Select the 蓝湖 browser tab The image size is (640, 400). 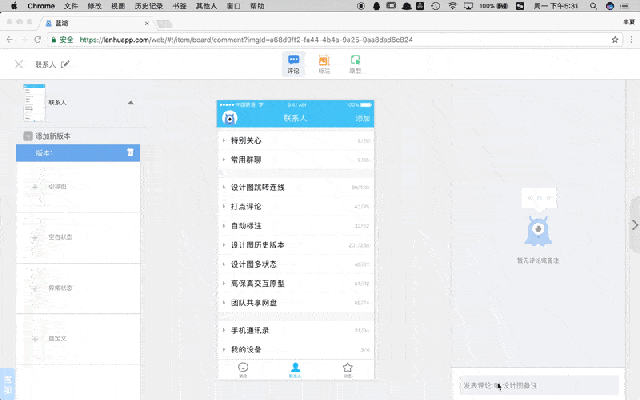[96, 23]
